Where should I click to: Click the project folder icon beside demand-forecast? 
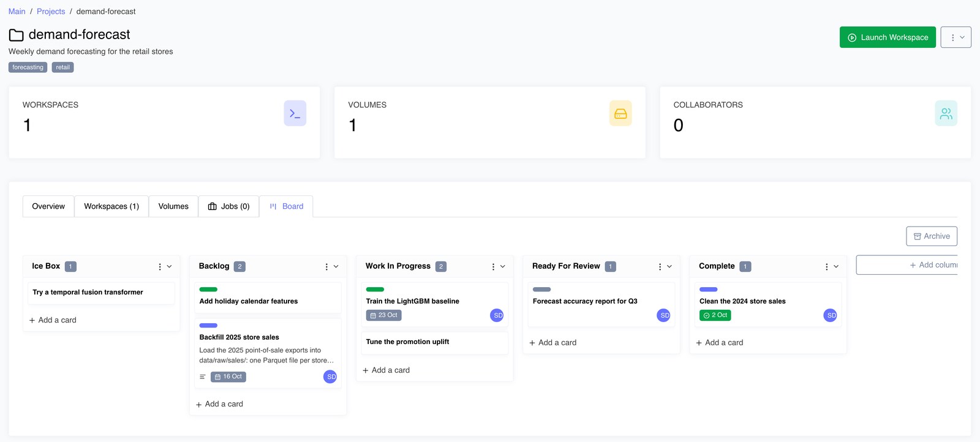[17, 35]
